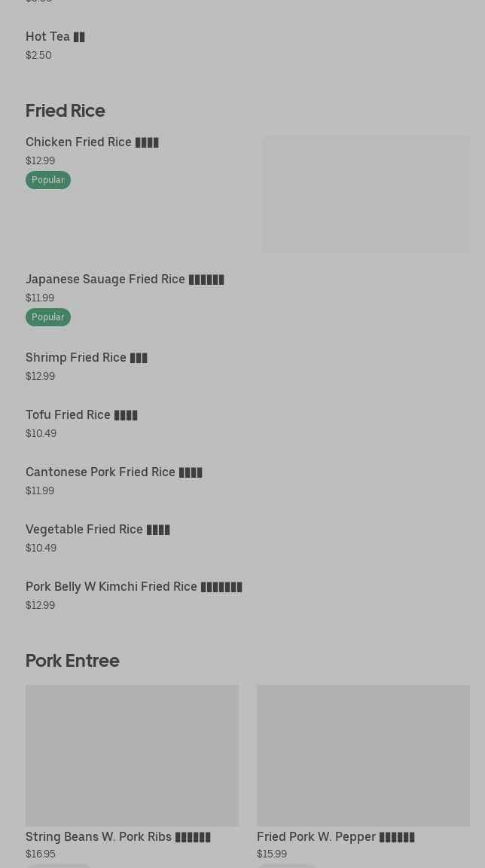The width and height of the screenshot is (485, 868).
Task: Open the Hot Tea menu item
Action: [55, 36]
